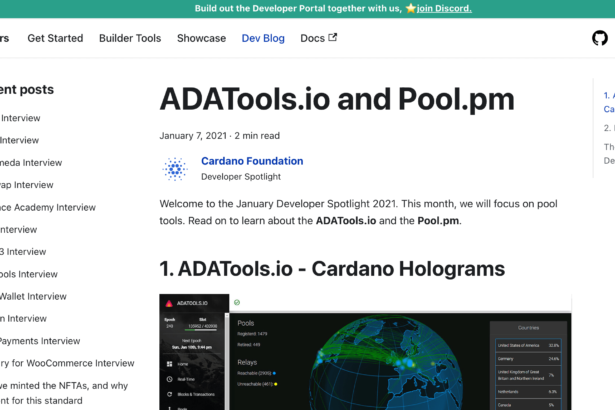Select the Dev Blog nav item
Viewport: 615px width, 410px height.
click(x=263, y=38)
